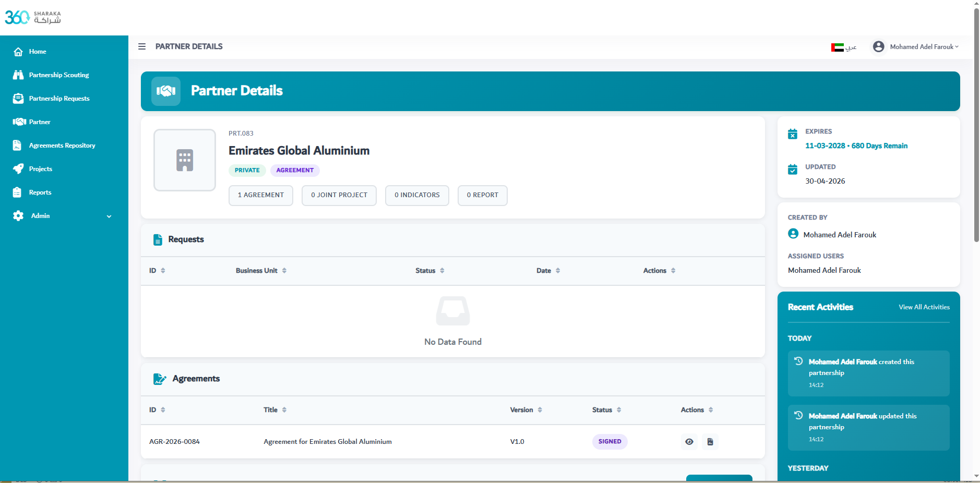Click updated date 30-04-2026
Viewport: 980px width, 483px height.
click(x=825, y=182)
